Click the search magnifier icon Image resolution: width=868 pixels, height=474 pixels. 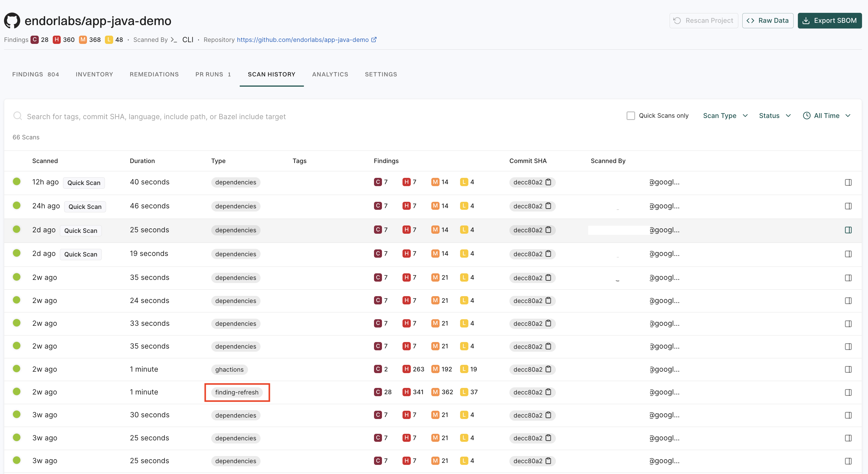[17, 116]
